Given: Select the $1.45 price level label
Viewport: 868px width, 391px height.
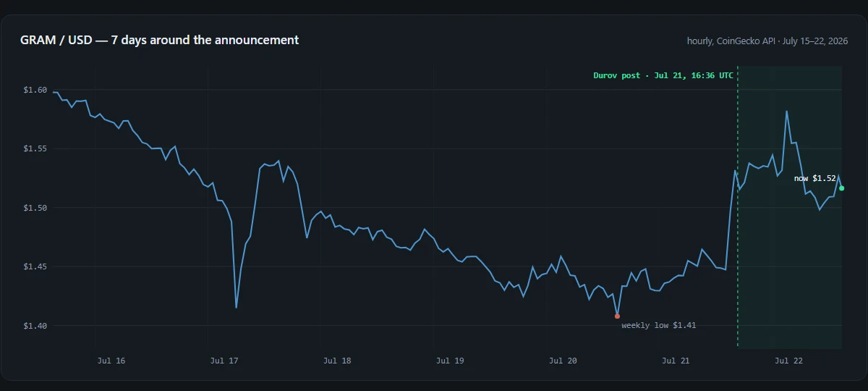Looking at the screenshot, I should tap(35, 266).
